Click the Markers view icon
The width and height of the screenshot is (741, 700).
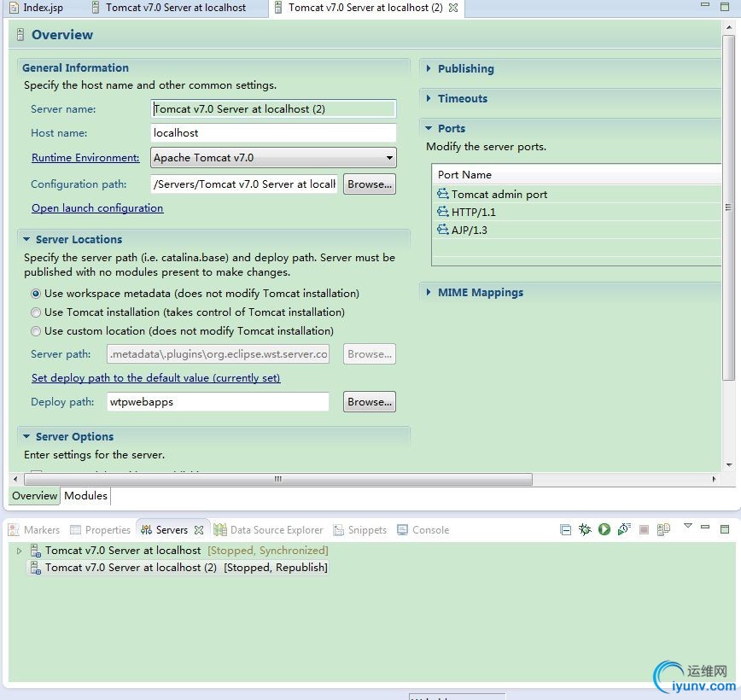pyautogui.click(x=15, y=530)
